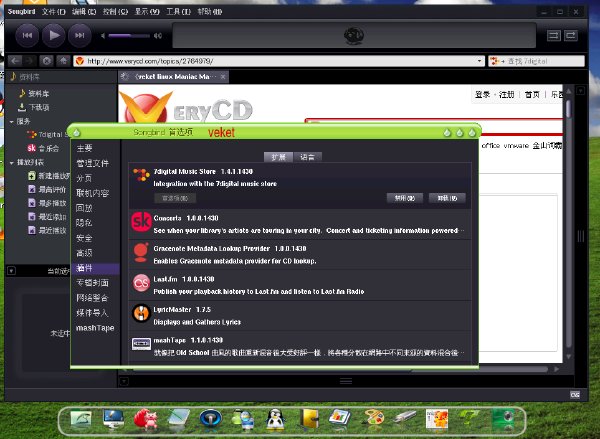Screen dimensions: 600x439
Task: Select 隐私 preferences category
Action: 84,223
